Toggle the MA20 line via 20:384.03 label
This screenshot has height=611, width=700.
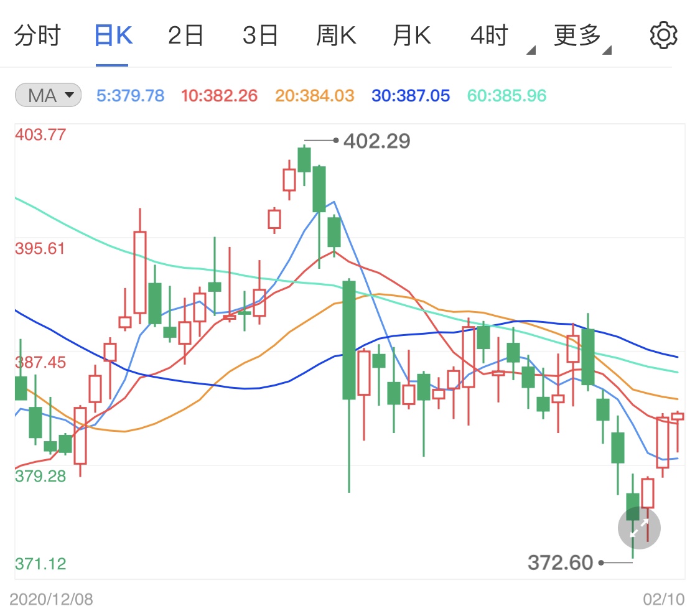(x=314, y=95)
